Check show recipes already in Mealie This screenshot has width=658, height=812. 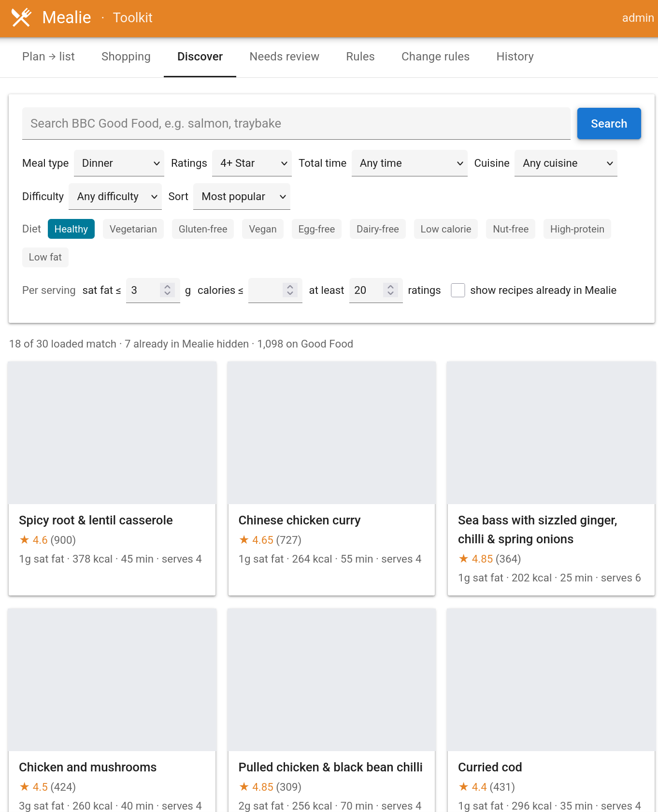pyautogui.click(x=458, y=290)
